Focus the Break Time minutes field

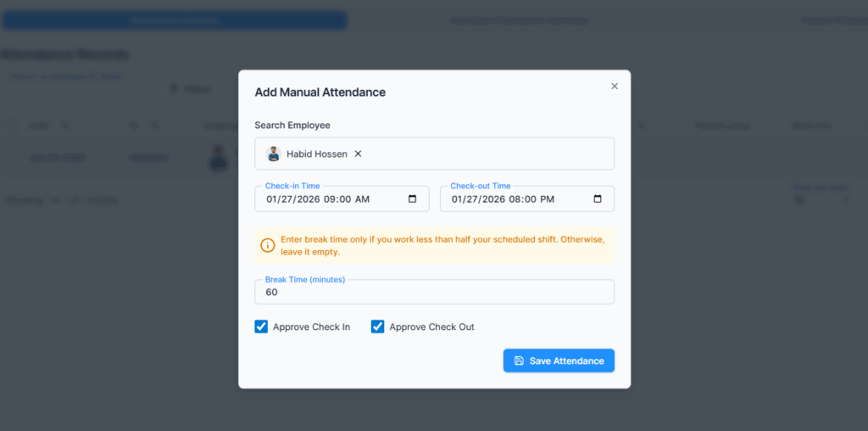pyautogui.click(x=434, y=292)
